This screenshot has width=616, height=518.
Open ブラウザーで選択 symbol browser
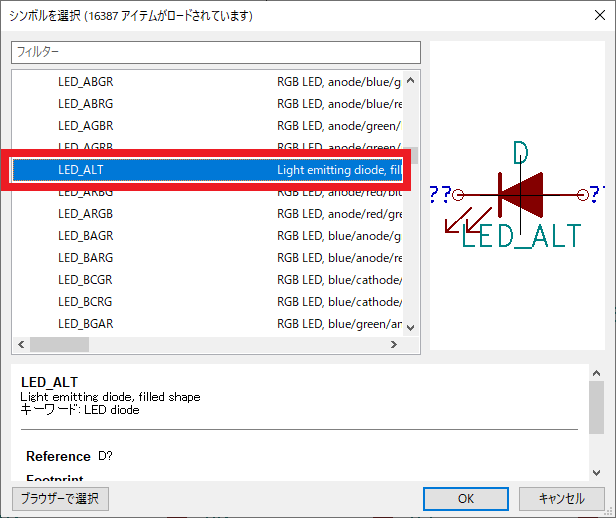coord(60,498)
